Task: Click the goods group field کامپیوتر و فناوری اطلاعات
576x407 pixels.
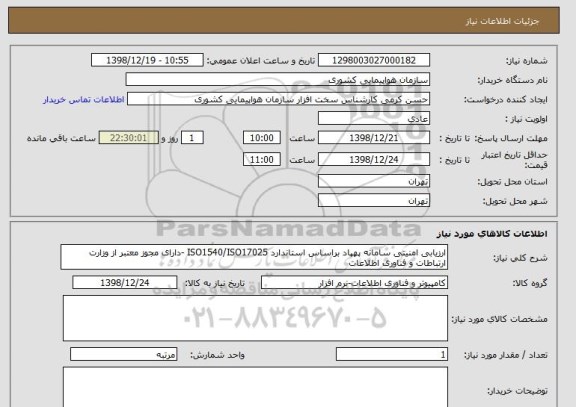Action: click(354, 282)
